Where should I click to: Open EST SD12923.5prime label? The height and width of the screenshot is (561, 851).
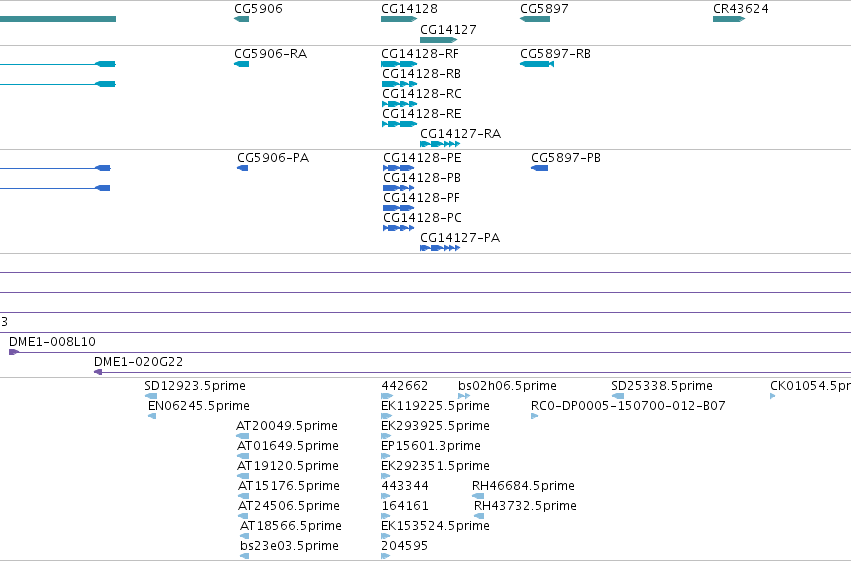point(195,386)
